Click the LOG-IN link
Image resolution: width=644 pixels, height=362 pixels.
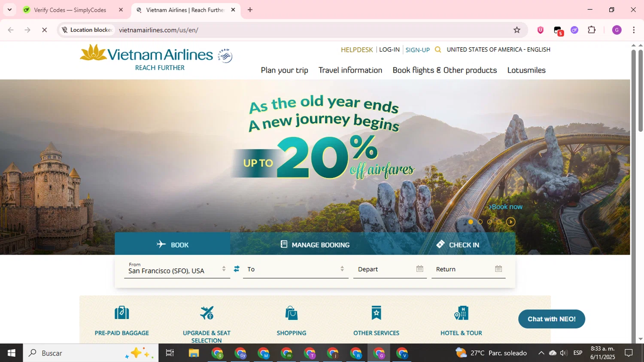pos(389,50)
